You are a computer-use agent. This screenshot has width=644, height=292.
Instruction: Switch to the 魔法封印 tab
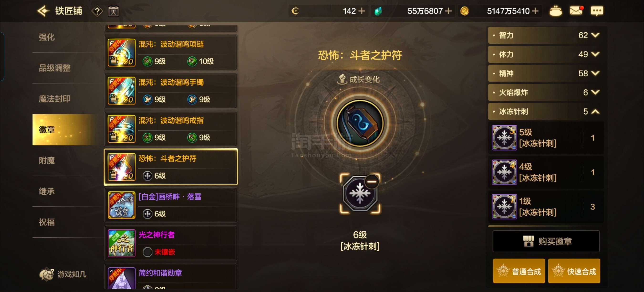pyautogui.click(x=54, y=99)
